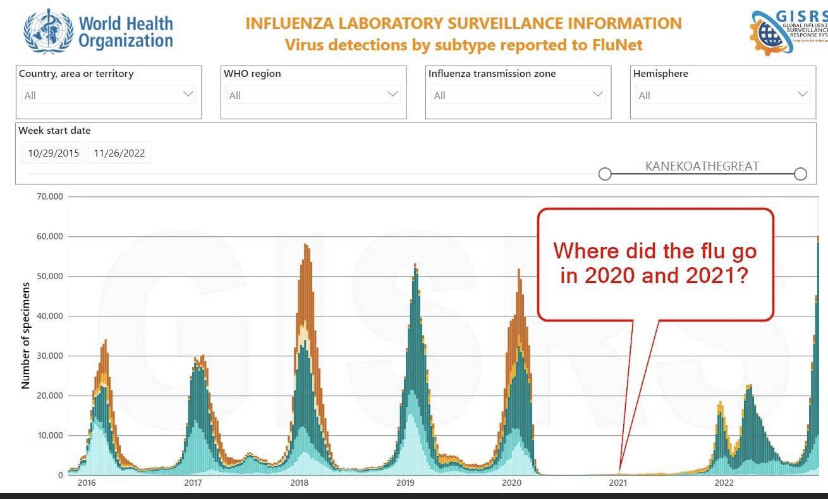Viewport: 828px width, 499px height.
Task: Click the 40,000 y-axis value
Action: pos(50,316)
